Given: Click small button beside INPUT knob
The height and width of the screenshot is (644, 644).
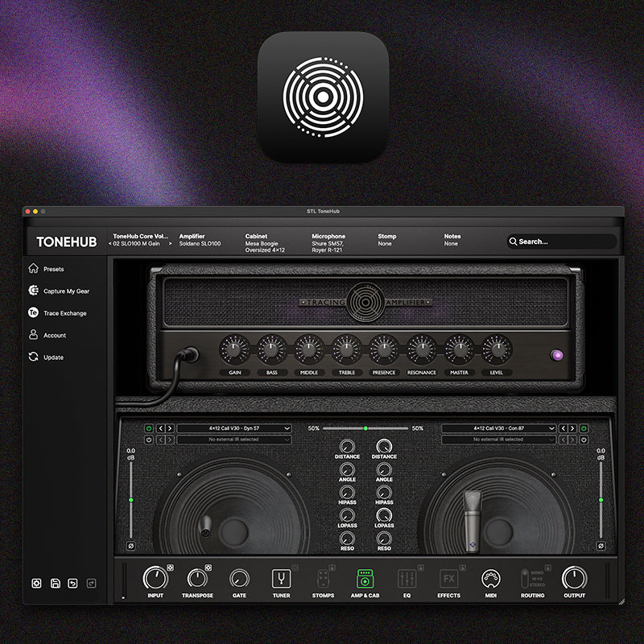Looking at the screenshot, I should pyautogui.click(x=170, y=568).
